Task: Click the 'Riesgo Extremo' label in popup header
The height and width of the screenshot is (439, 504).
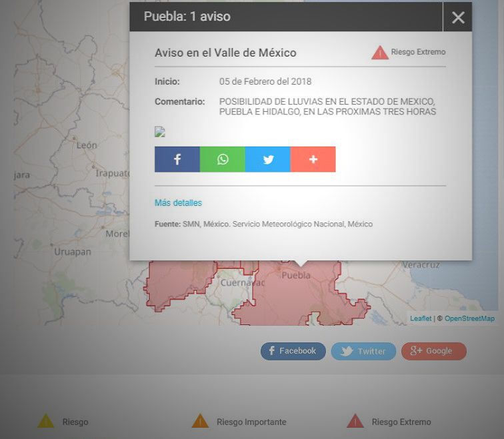Action: [x=418, y=52]
